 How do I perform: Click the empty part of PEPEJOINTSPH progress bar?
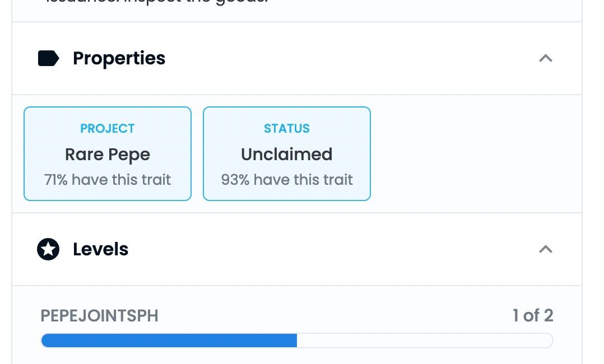425,340
